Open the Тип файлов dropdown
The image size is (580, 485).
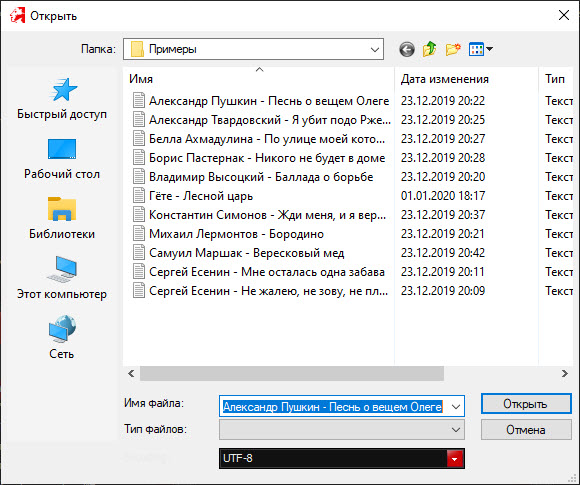click(x=342, y=430)
